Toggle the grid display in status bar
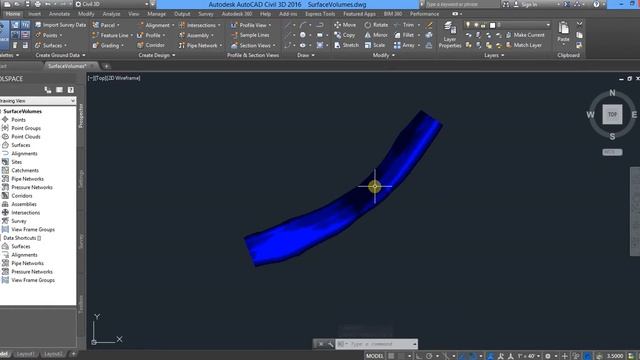 click(x=391, y=356)
